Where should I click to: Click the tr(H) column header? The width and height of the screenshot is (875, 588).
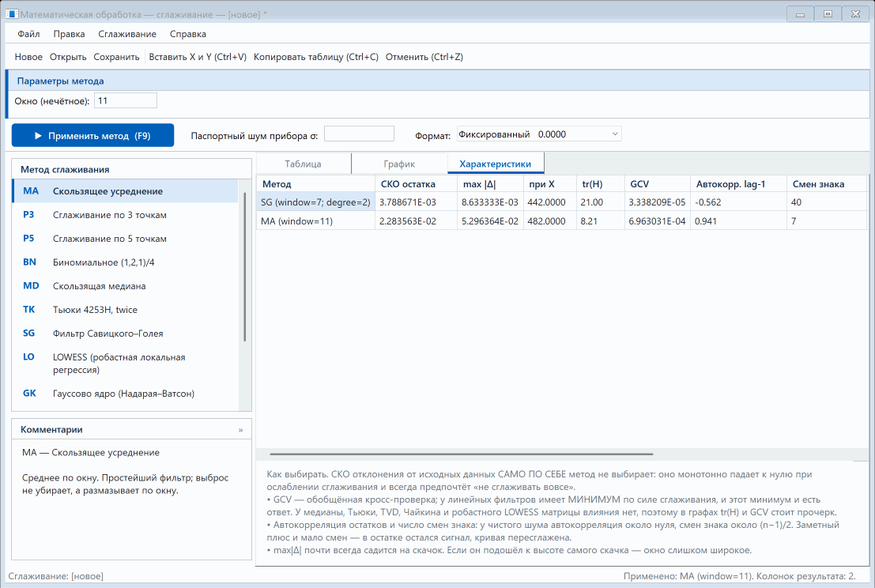click(601, 184)
